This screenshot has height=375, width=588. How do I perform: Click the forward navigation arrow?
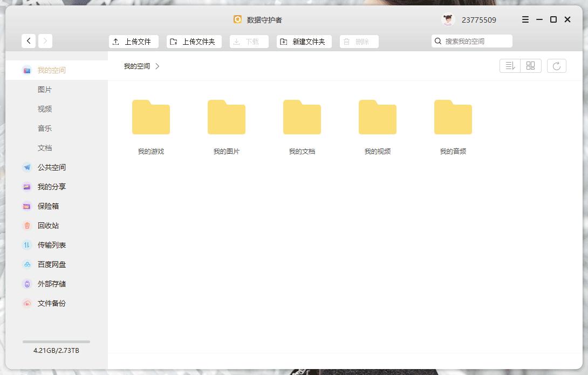click(x=45, y=40)
